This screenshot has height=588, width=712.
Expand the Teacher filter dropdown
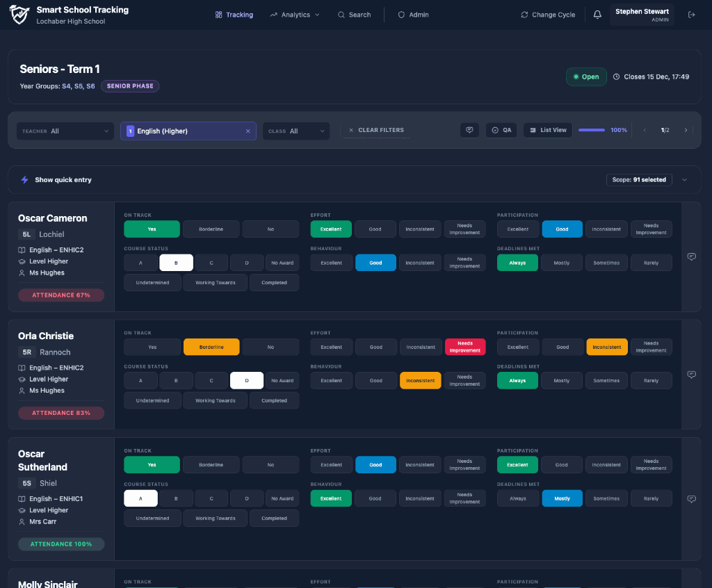pyautogui.click(x=65, y=131)
